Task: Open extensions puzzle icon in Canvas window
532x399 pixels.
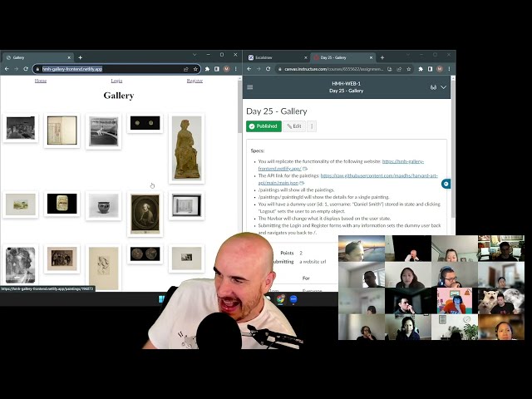Action: [421, 69]
